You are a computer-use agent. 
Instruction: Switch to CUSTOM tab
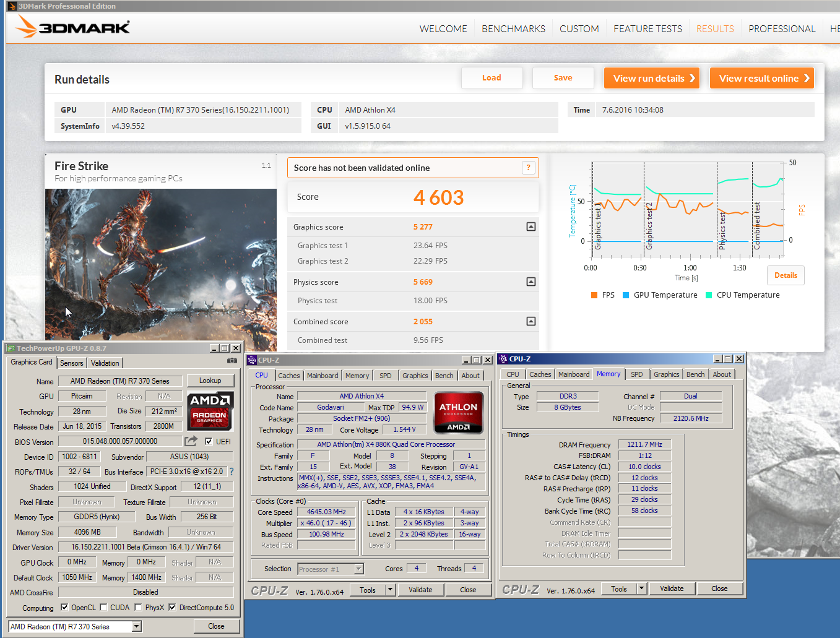(579, 29)
